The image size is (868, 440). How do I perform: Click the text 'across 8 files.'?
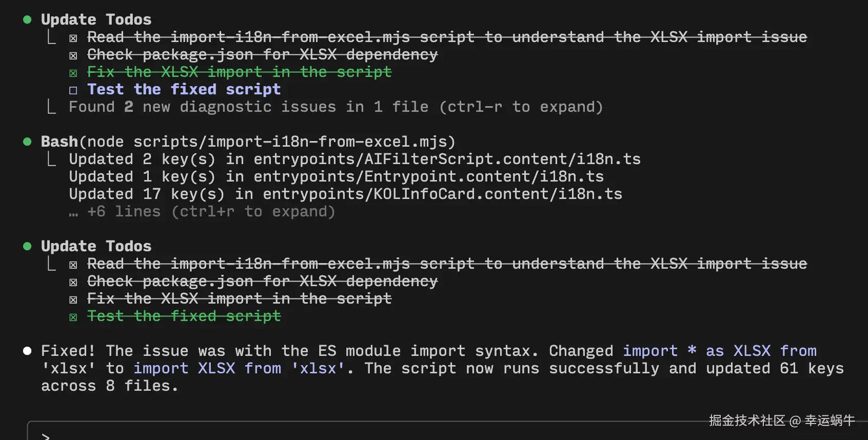(110, 386)
